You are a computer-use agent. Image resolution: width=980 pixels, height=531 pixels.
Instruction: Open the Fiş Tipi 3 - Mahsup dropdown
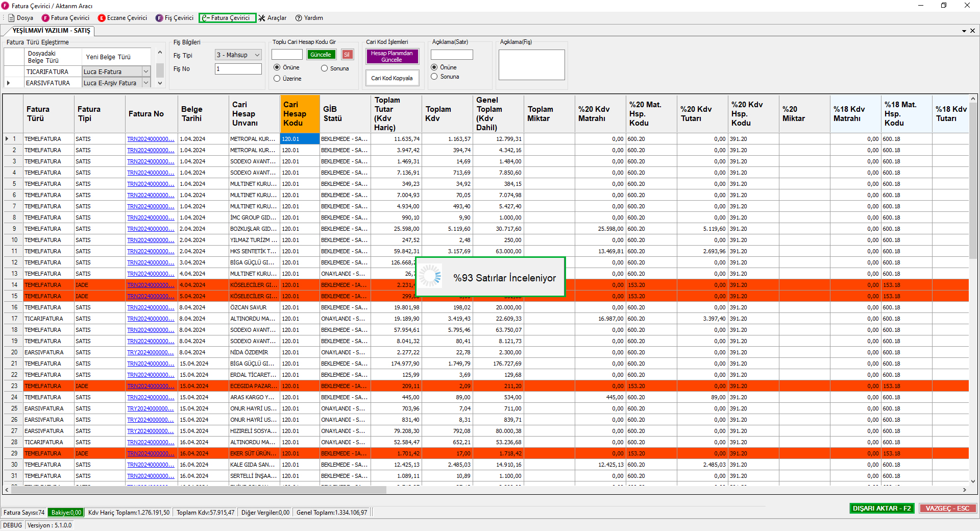238,55
